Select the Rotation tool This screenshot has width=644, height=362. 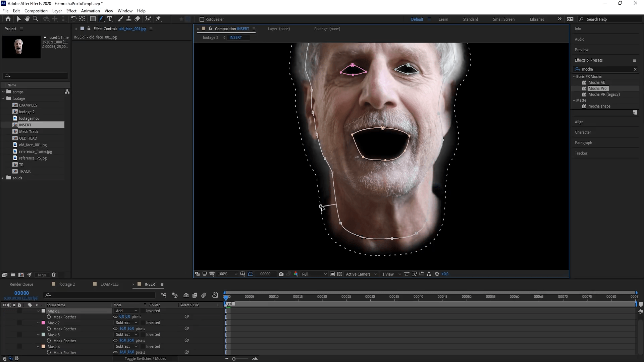(73, 19)
